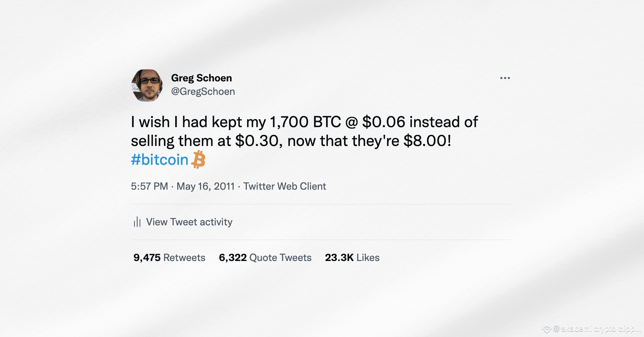Viewport: 644px width, 337px height.
Task: Click the View Tweet activity link
Action: tap(189, 222)
